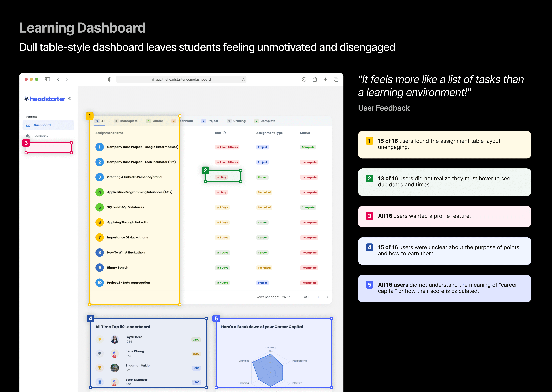
Task: Open the browser downloads icon
Action: pyautogui.click(x=304, y=79)
